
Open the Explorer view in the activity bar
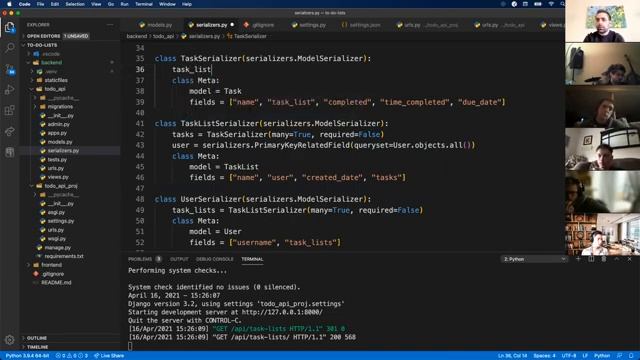[9, 27]
